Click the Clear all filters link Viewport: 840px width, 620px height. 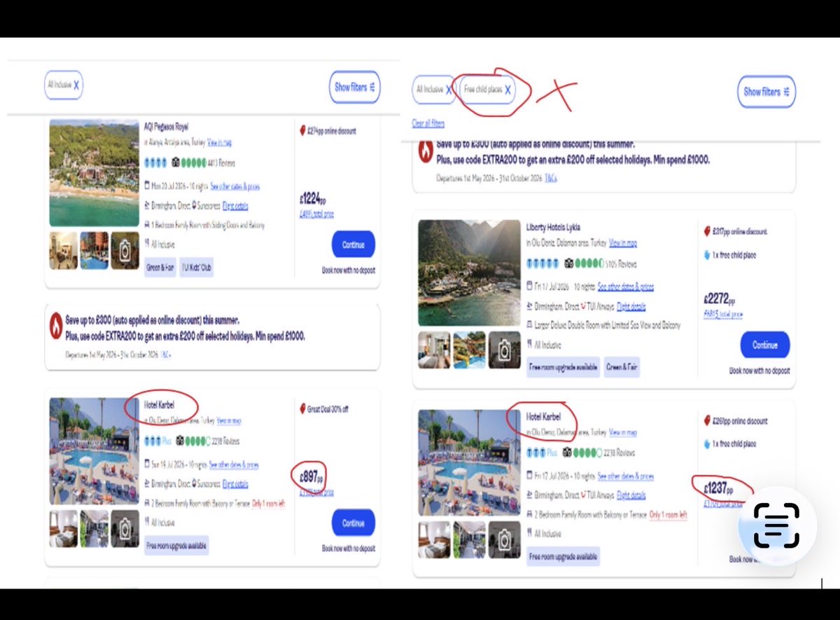pyautogui.click(x=428, y=123)
